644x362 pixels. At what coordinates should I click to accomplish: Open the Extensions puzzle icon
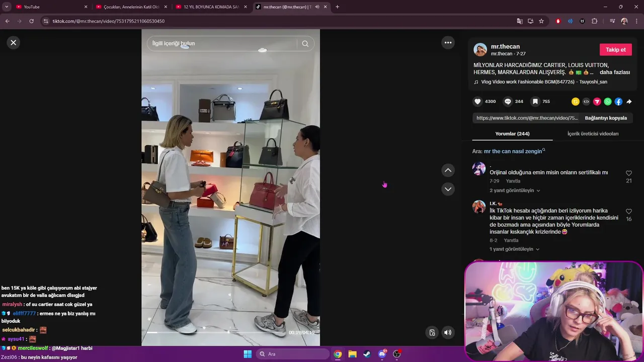[x=595, y=21]
